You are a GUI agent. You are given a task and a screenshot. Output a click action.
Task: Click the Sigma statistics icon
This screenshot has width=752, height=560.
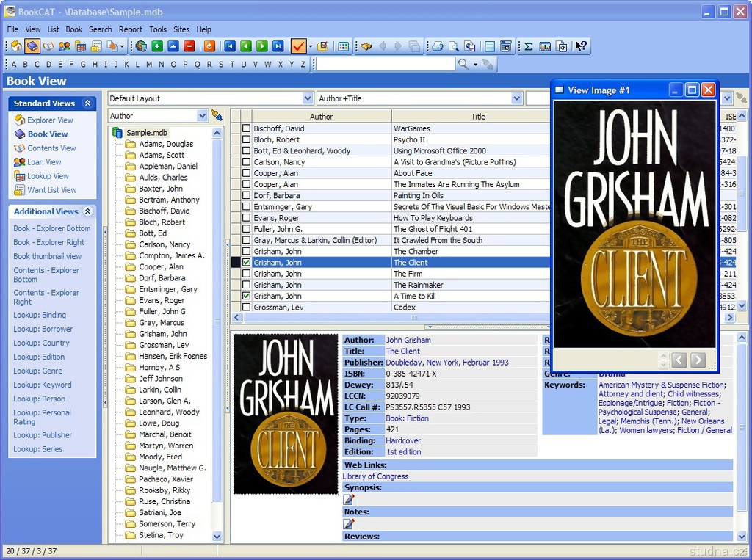pos(528,46)
